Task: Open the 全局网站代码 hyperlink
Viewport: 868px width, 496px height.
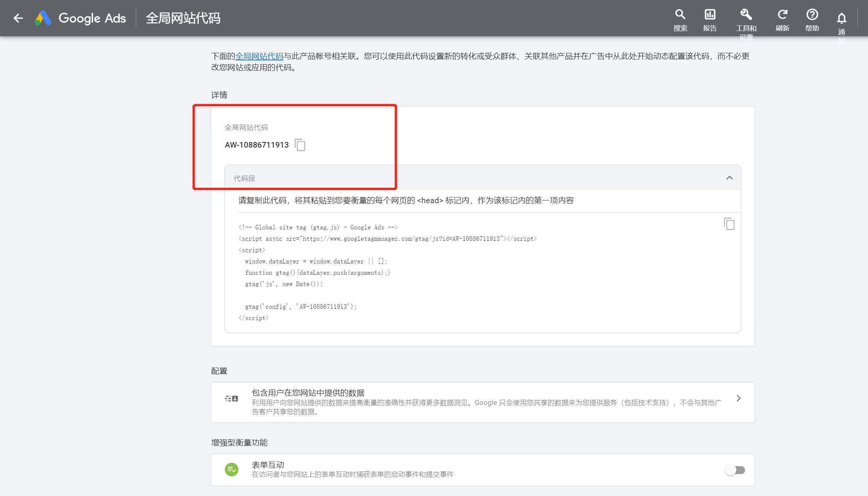Action: tap(259, 56)
